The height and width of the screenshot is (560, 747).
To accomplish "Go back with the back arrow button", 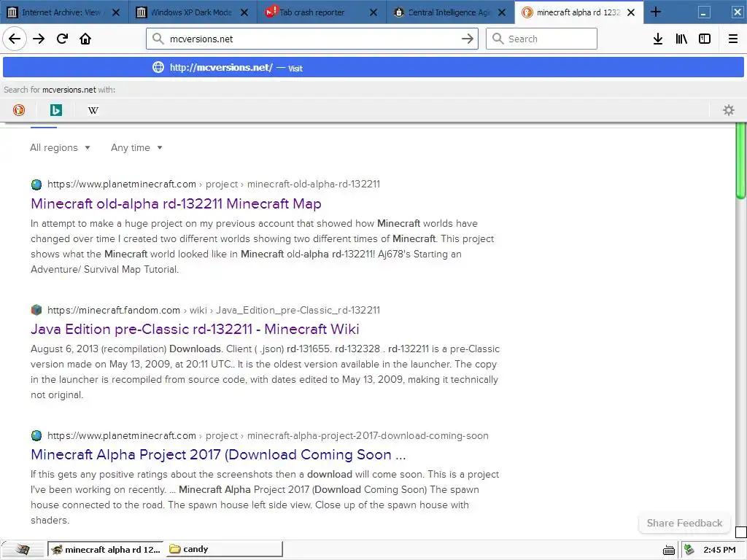I will [x=15, y=39].
